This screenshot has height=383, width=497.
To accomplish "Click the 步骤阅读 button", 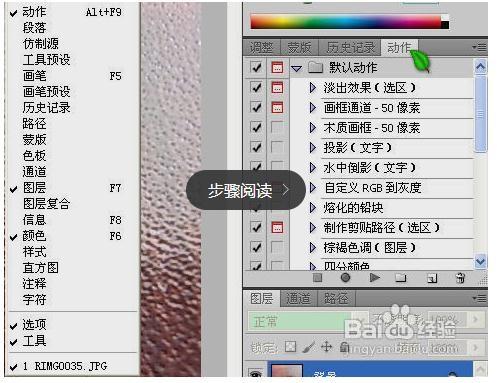I will coord(246,190).
